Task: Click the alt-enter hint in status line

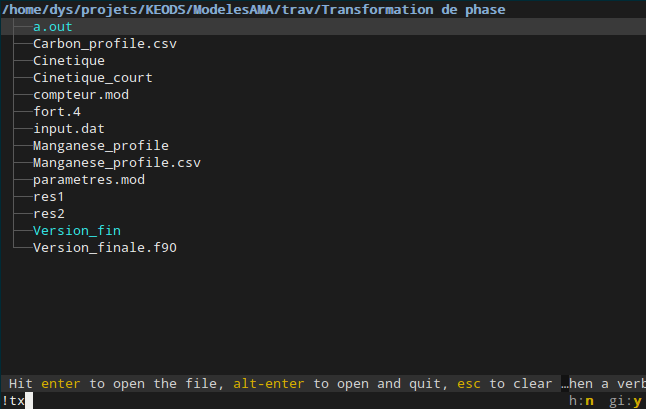Action: click(269, 384)
